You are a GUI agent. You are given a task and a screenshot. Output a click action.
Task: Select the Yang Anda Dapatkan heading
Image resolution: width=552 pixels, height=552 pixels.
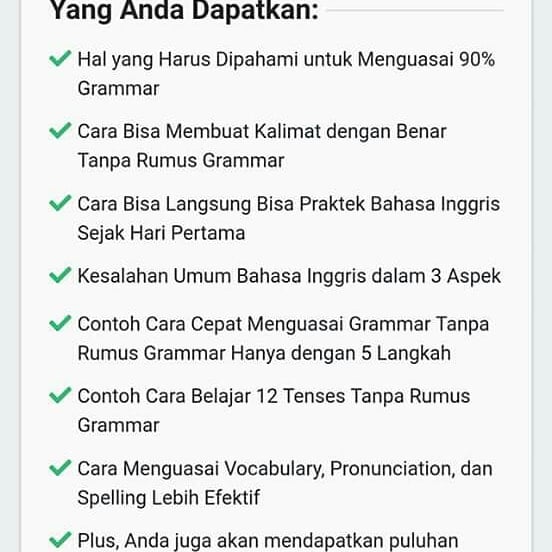pyautogui.click(x=184, y=11)
